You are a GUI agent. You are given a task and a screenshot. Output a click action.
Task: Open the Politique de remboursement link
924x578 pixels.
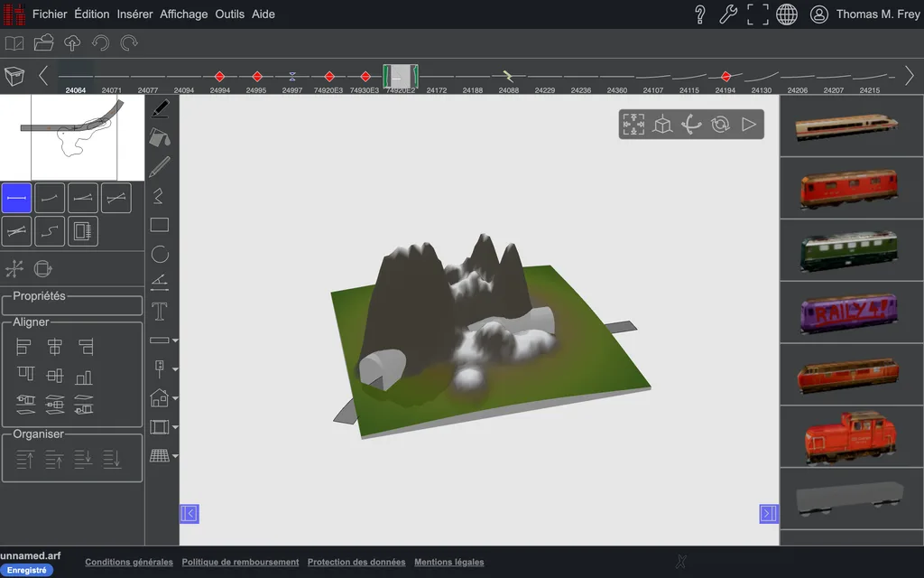click(x=240, y=562)
